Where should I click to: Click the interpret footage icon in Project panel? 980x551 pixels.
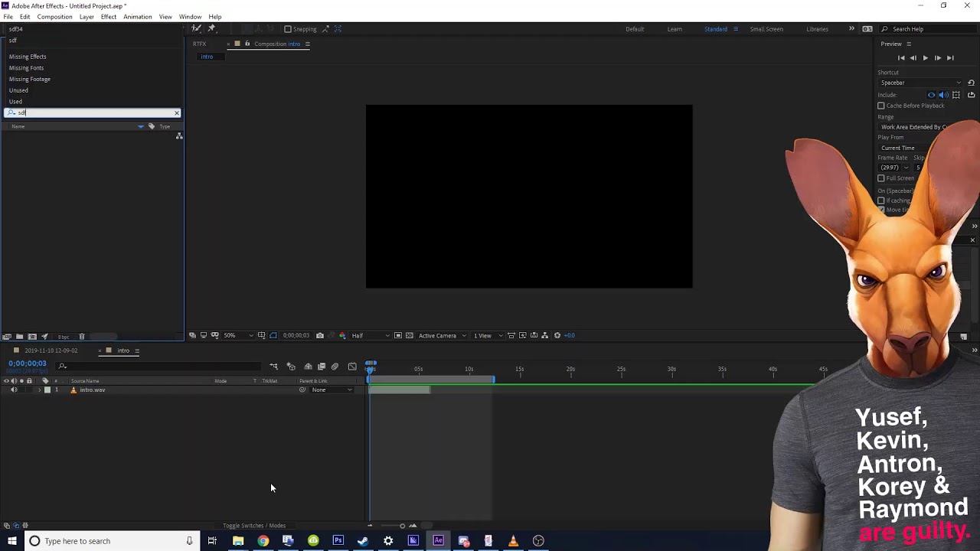coord(7,337)
